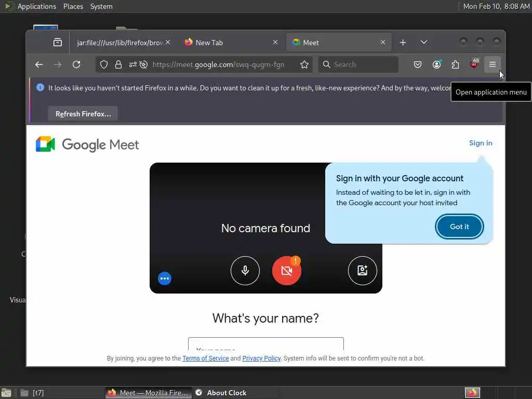Open the site permissions icon in address bar
Viewport: 532px width, 399px height.
click(x=132, y=64)
